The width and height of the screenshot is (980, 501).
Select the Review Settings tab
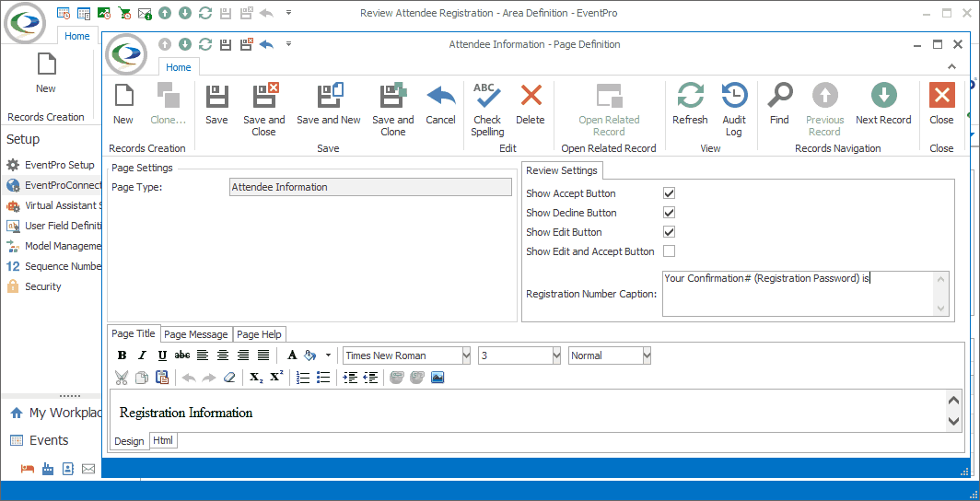(561, 170)
